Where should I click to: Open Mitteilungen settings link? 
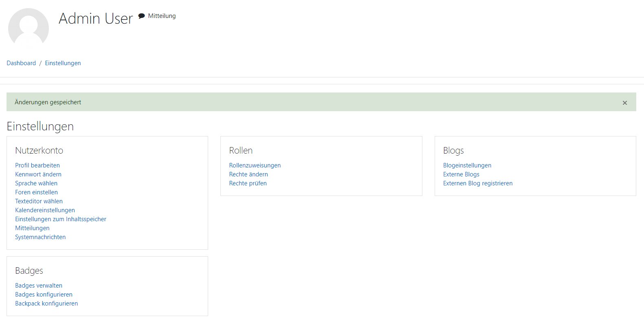pyautogui.click(x=32, y=228)
